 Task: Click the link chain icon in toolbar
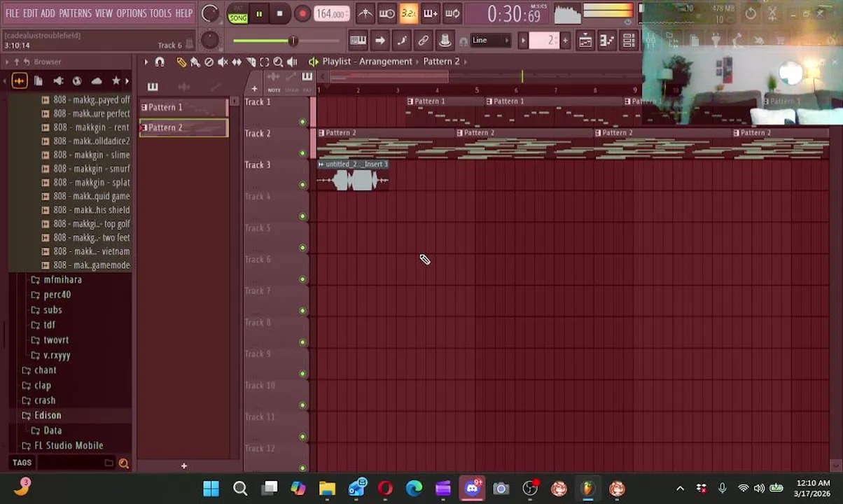tap(423, 41)
